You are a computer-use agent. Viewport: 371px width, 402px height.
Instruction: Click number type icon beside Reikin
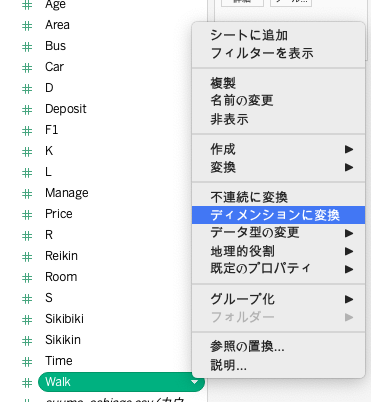[x=27, y=257]
